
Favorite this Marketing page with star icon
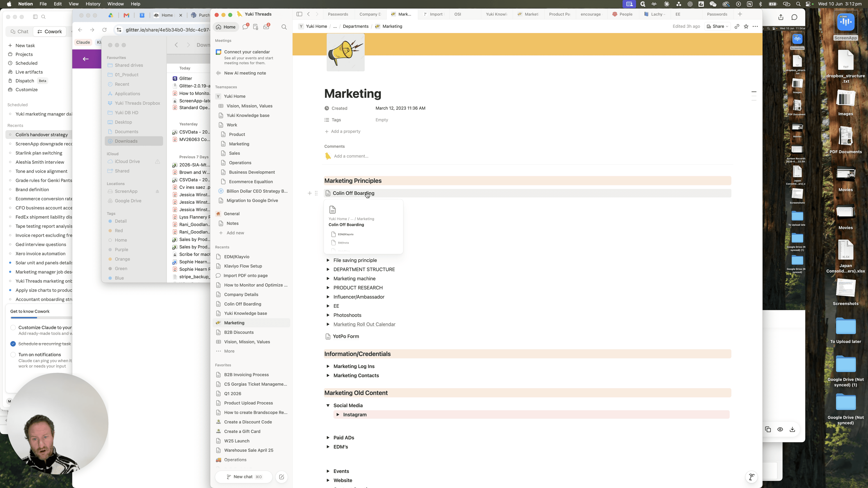click(746, 26)
